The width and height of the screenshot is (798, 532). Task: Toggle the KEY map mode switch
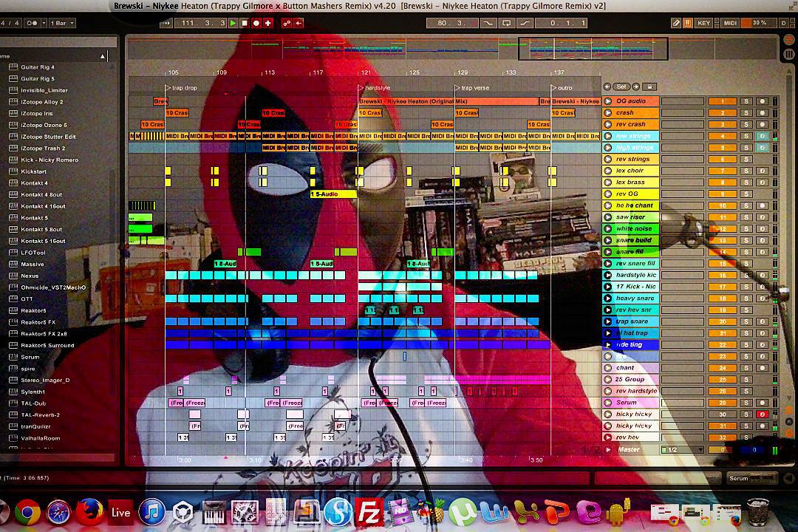tap(704, 23)
